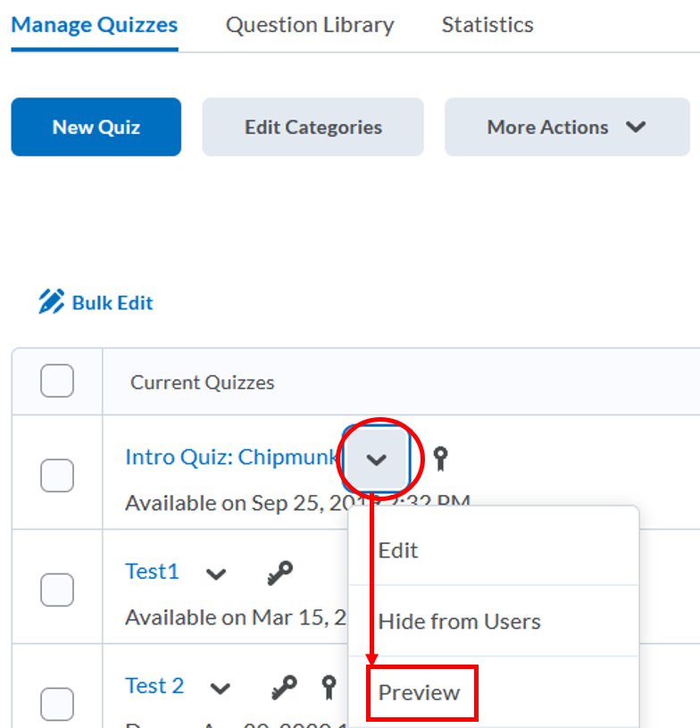The width and height of the screenshot is (700, 728).
Task: Switch to the Question Library tab
Action: point(310,25)
